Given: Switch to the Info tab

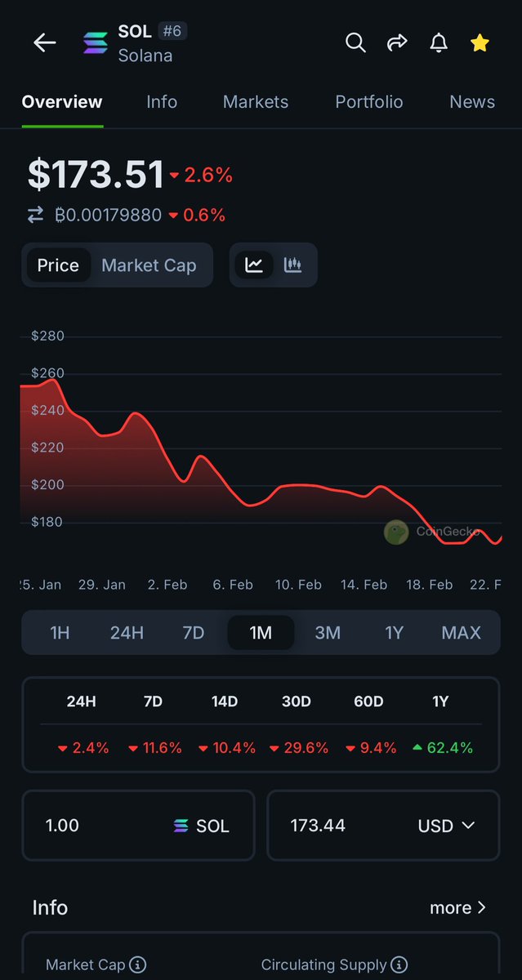Looking at the screenshot, I should pyautogui.click(x=162, y=102).
